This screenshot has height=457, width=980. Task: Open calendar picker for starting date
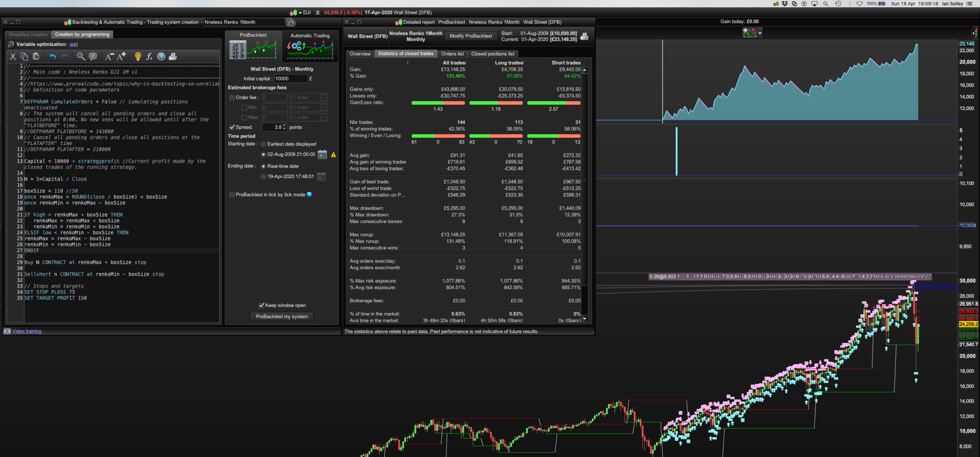322,155
